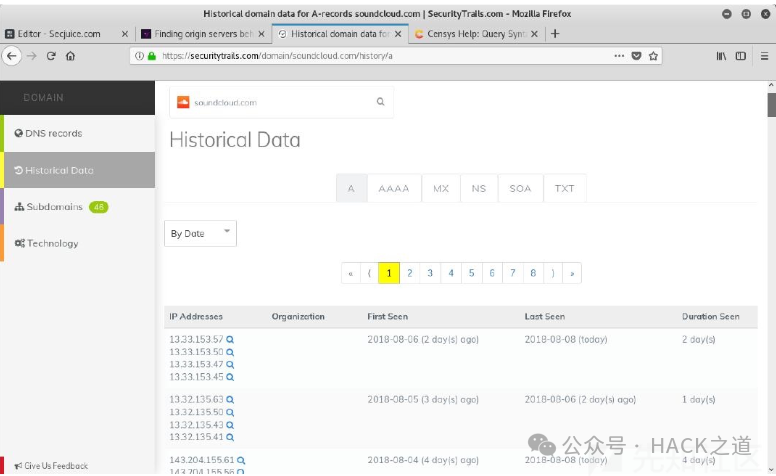Select the TXT record type tab

(565, 188)
